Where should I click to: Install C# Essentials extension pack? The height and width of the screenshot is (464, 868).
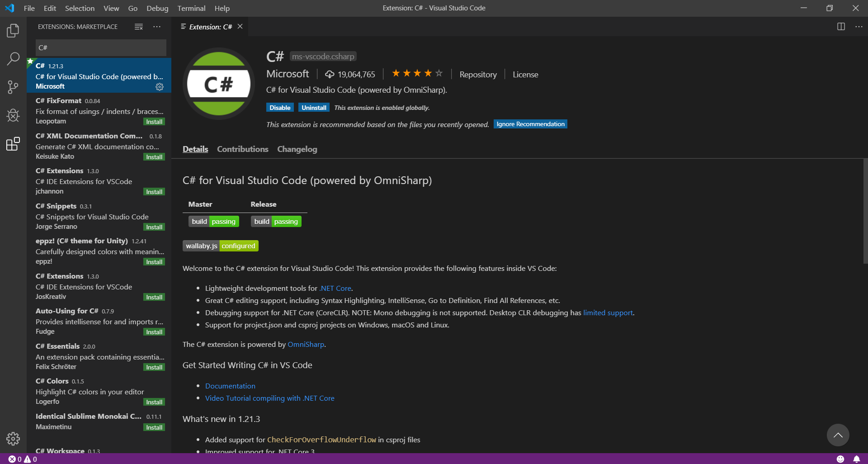pyautogui.click(x=154, y=367)
